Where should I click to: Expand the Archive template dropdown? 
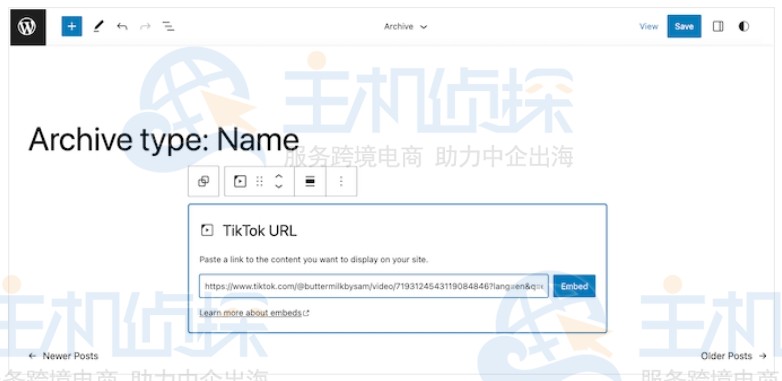coord(405,26)
